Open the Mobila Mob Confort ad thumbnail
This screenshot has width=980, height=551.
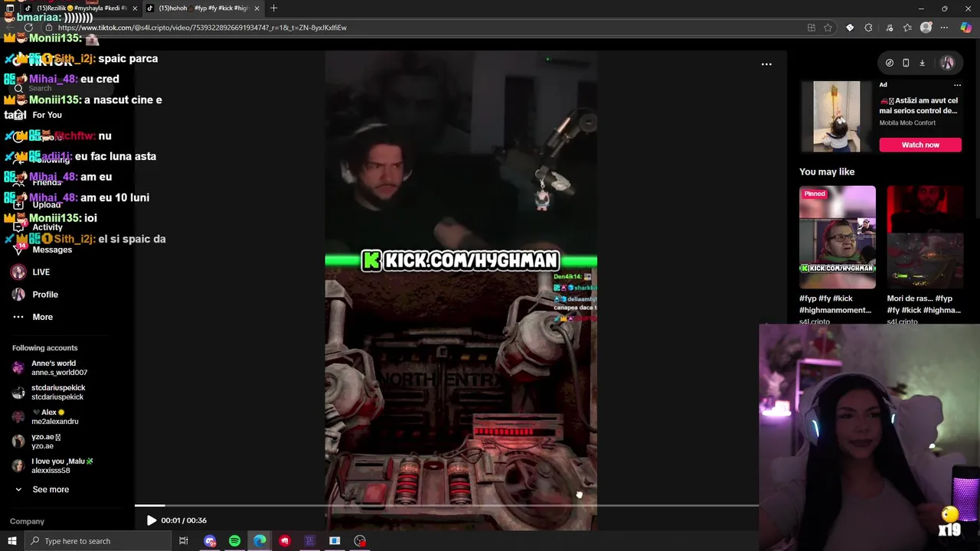(x=836, y=116)
